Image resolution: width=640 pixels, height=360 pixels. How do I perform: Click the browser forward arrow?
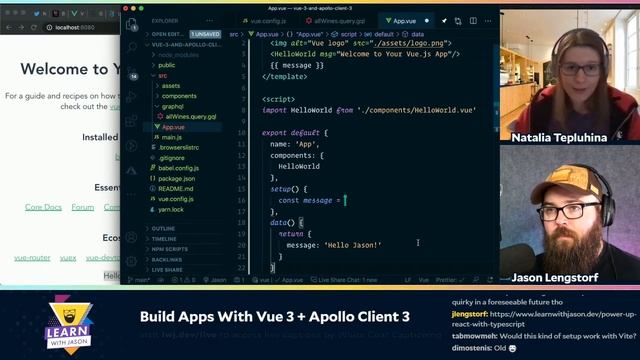coord(21,27)
